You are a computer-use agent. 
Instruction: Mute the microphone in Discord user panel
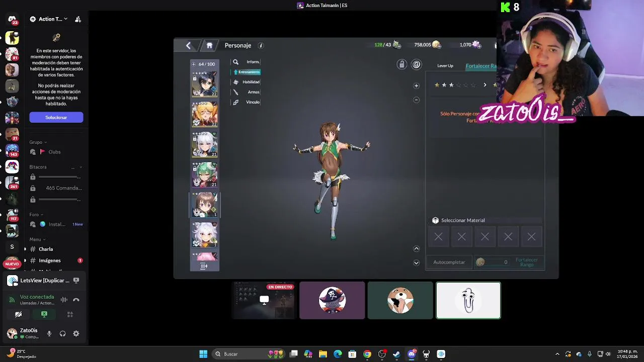49,333
